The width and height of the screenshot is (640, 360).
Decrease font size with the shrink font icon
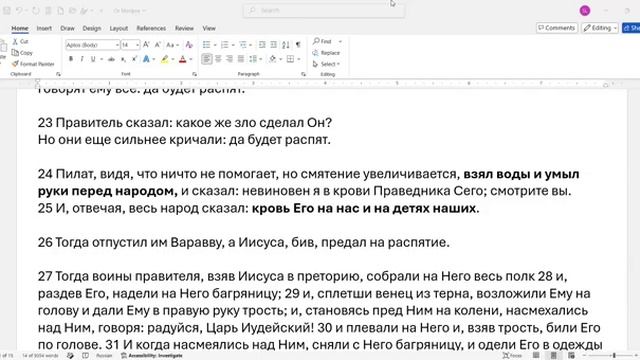[x=158, y=44]
